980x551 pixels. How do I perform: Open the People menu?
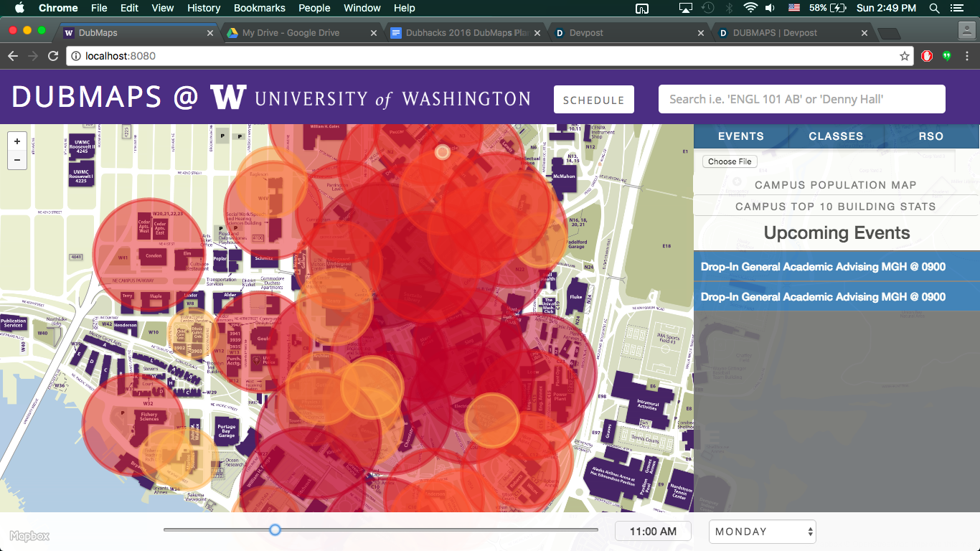[314, 8]
